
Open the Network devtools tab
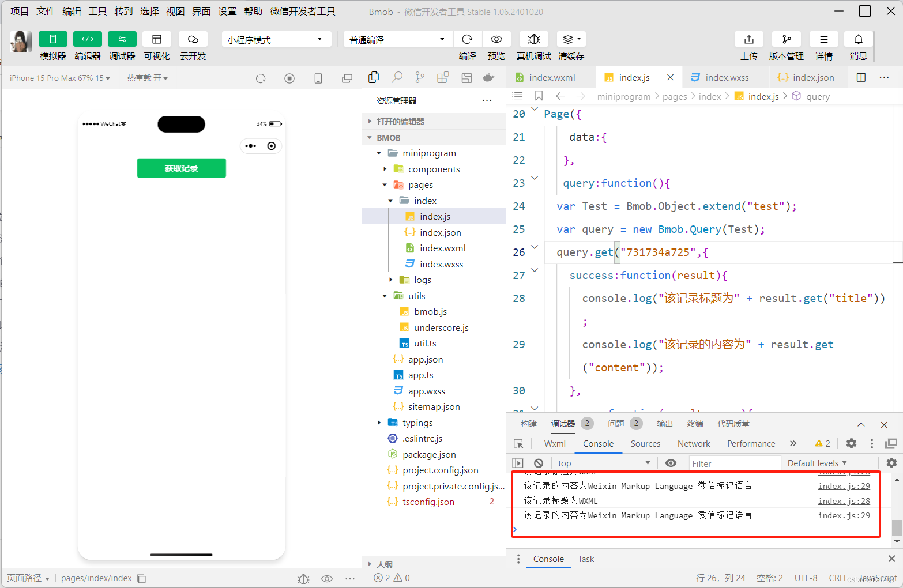pos(694,443)
